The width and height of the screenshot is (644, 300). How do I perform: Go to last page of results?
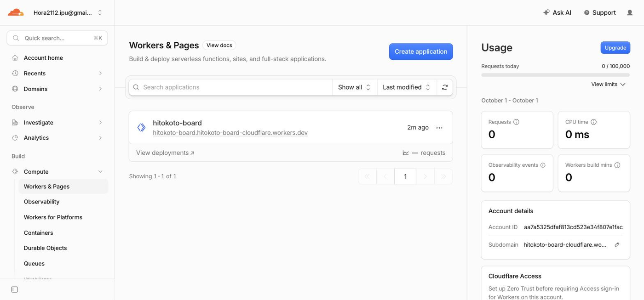point(443,176)
